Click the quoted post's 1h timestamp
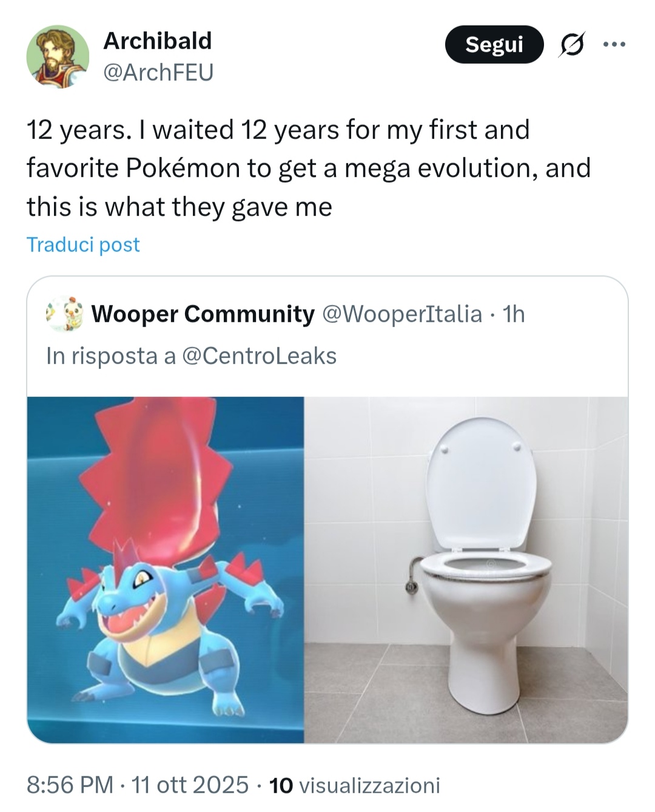Image resolution: width=655 pixels, height=812 pixels. tap(514, 314)
